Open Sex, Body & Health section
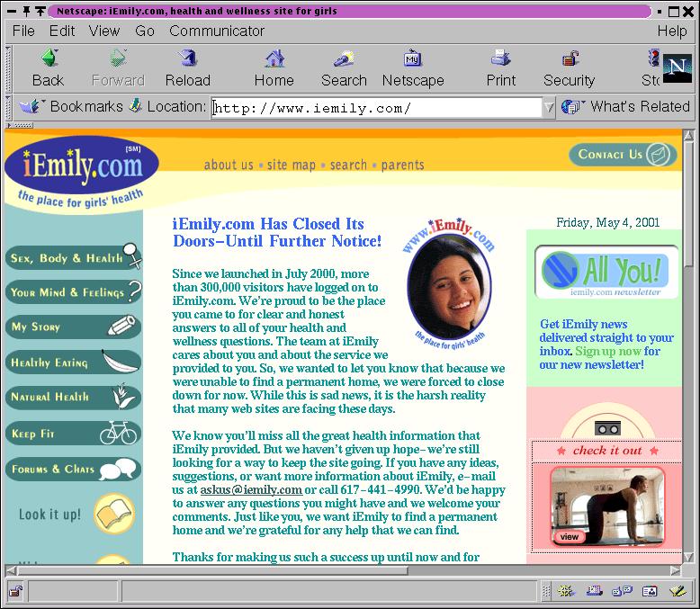 click(x=74, y=257)
